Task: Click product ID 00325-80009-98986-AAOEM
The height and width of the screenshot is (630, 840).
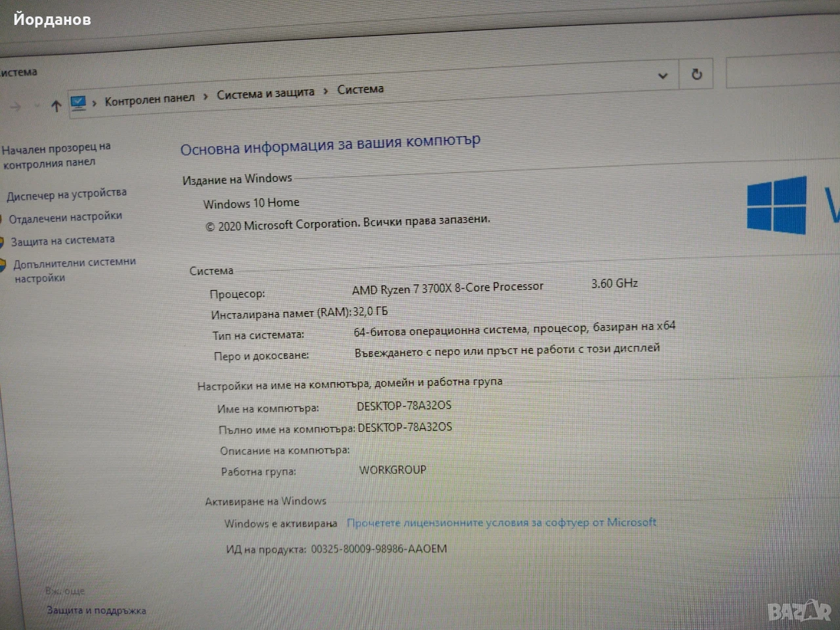Action: 379,549
